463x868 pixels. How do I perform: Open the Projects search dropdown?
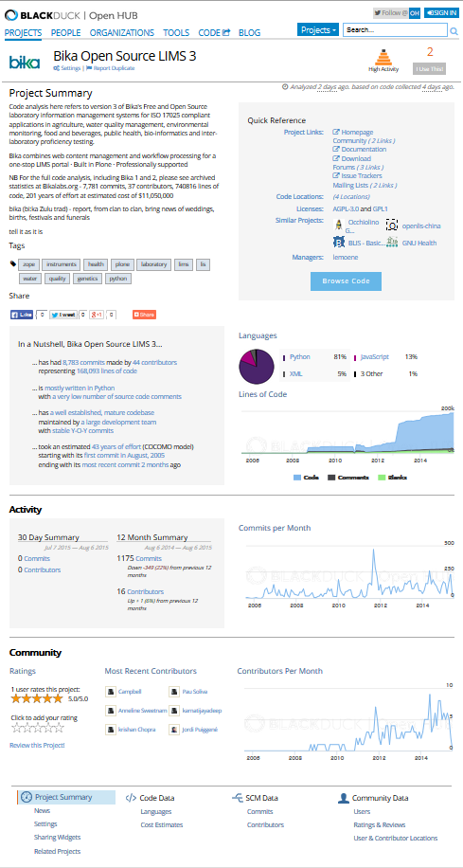coord(318,30)
